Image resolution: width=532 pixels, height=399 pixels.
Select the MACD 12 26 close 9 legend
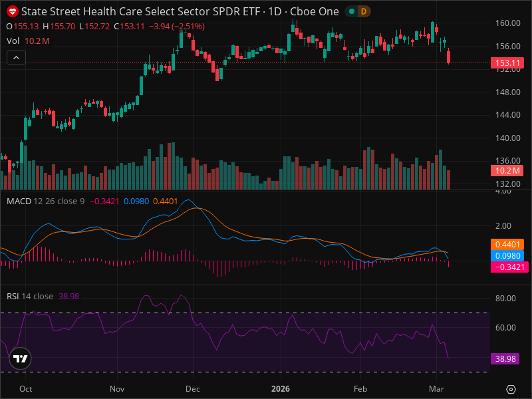45,201
